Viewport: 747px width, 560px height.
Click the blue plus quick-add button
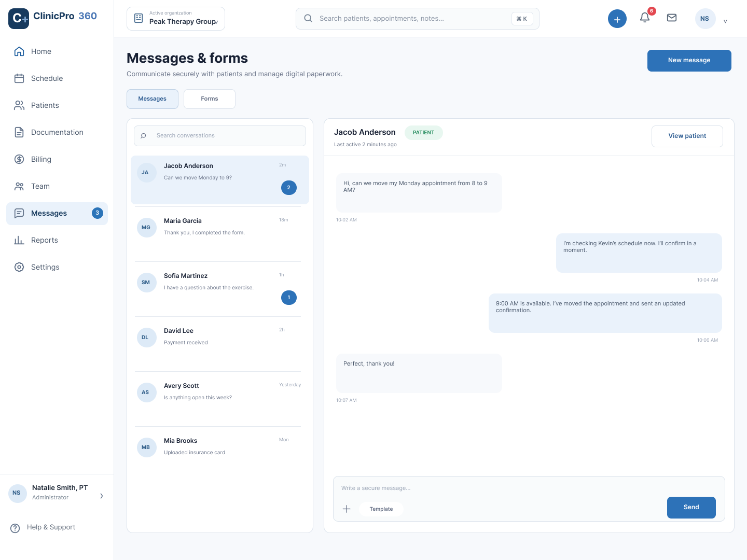pyautogui.click(x=617, y=19)
